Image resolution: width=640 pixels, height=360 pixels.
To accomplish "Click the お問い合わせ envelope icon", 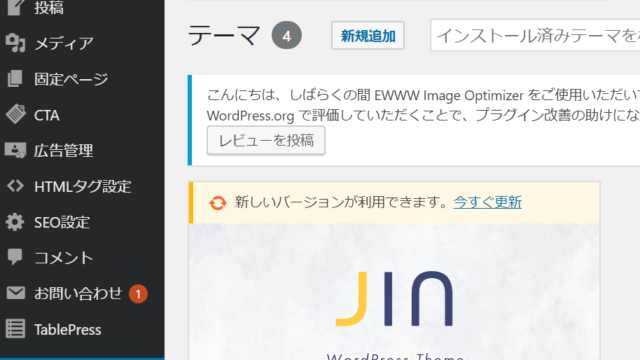I will tap(16, 293).
